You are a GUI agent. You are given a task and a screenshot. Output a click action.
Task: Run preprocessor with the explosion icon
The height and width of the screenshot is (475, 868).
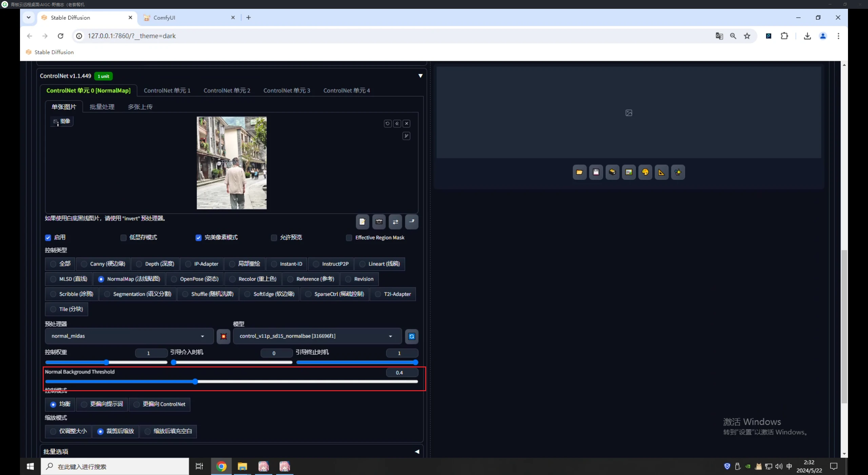click(x=223, y=337)
